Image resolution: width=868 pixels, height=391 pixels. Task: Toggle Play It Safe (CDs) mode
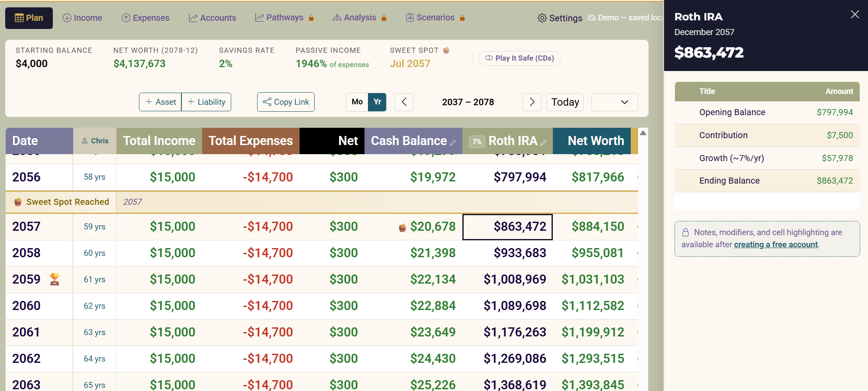520,58
